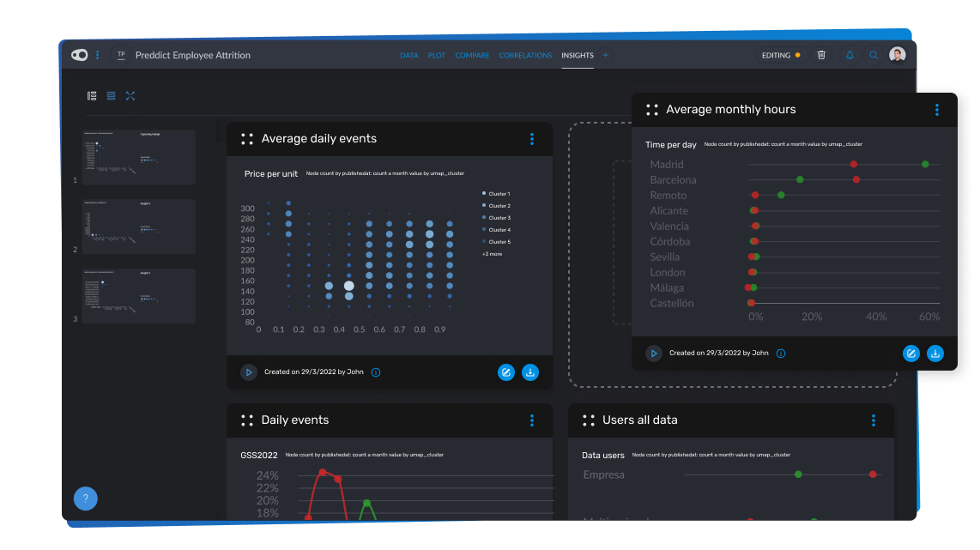The width and height of the screenshot is (980, 550).
Task: Open the three-dot menu on Daily events card
Action: pos(532,420)
